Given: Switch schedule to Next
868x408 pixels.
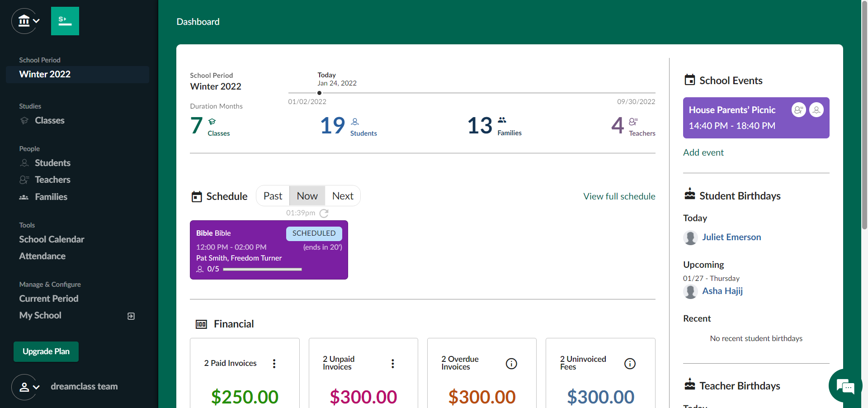Looking at the screenshot, I should (x=343, y=196).
